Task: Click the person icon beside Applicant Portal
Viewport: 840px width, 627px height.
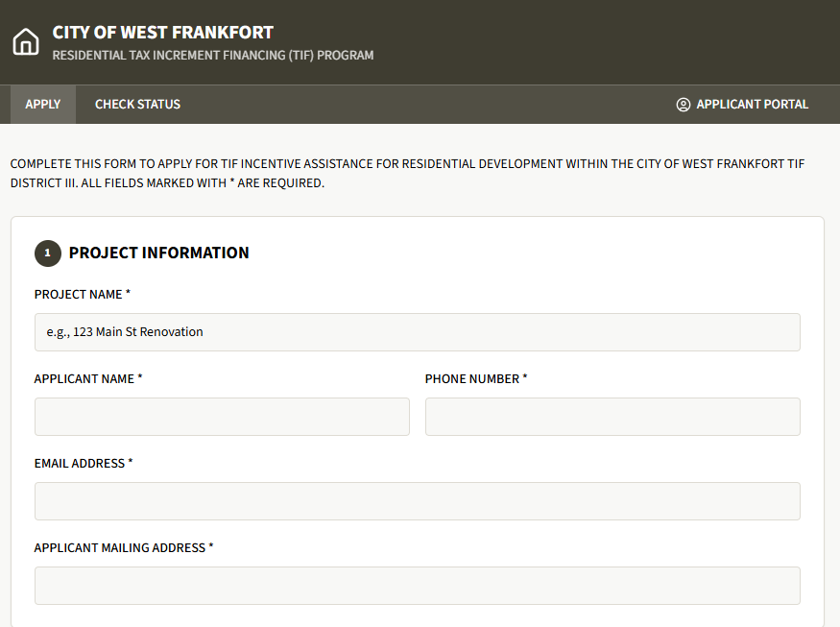Action: tap(683, 104)
